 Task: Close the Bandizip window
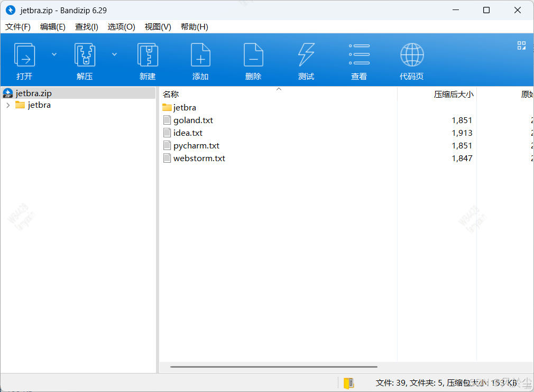pos(517,10)
